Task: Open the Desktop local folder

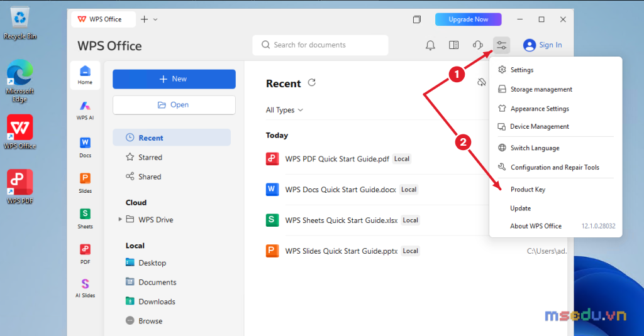Action: tap(146, 263)
